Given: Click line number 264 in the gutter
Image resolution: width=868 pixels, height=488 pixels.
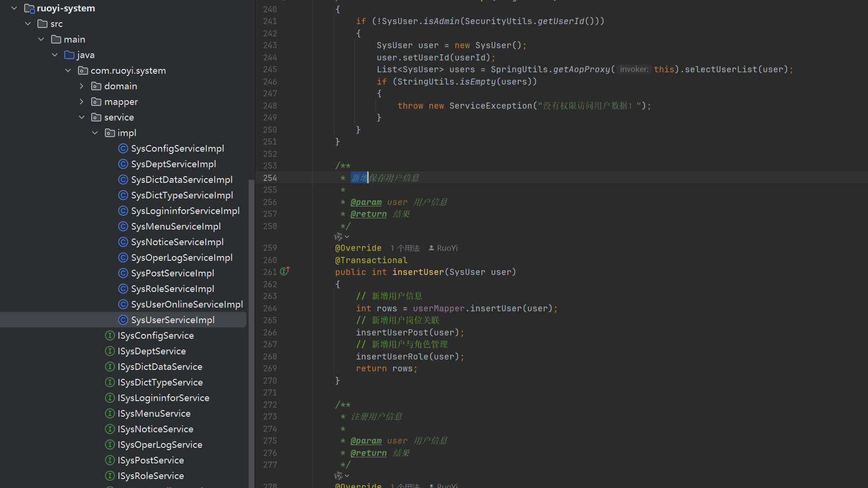Looking at the screenshot, I should point(270,308).
